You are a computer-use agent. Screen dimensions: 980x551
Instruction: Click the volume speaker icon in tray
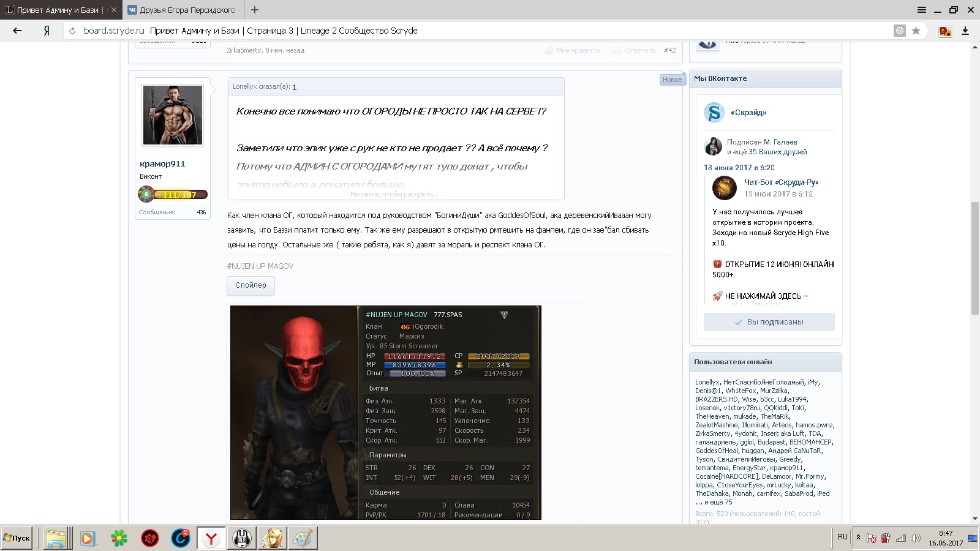pos(916,538)
